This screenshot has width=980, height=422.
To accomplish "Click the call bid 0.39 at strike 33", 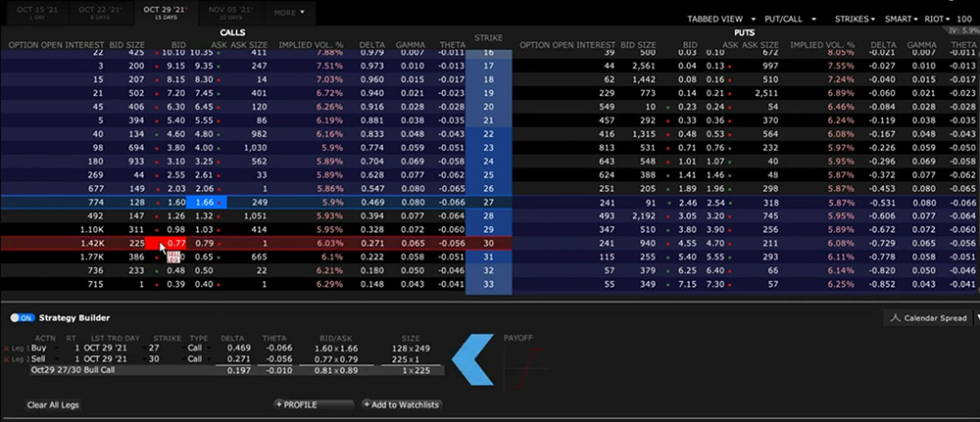I will (176, 285).
